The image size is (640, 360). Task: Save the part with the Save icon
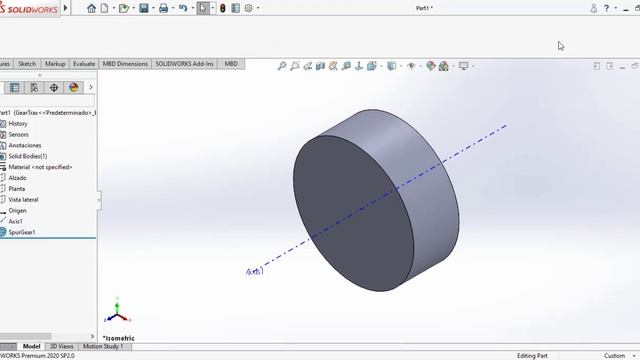point(144,8)
